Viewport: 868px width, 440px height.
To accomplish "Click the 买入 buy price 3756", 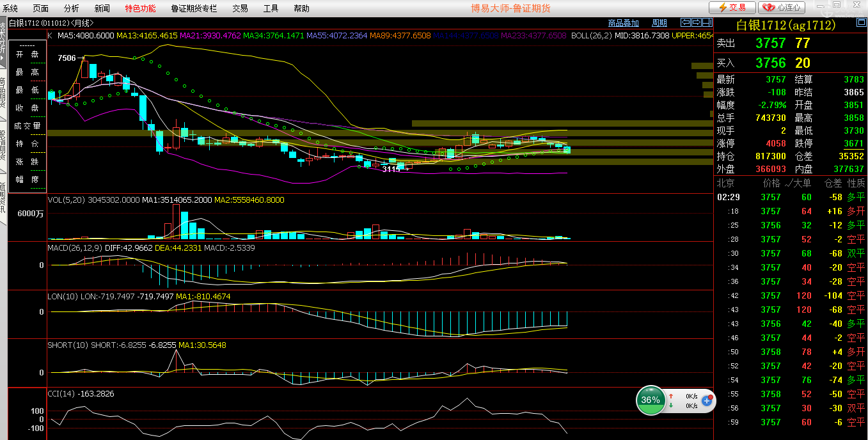I will [770, 63].
